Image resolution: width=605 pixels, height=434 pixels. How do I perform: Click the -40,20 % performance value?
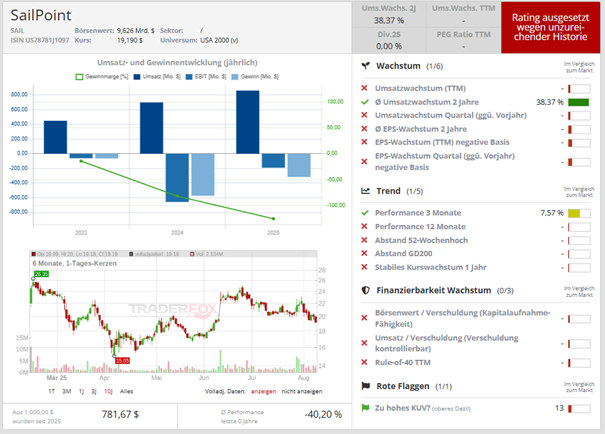pos(323,414)
